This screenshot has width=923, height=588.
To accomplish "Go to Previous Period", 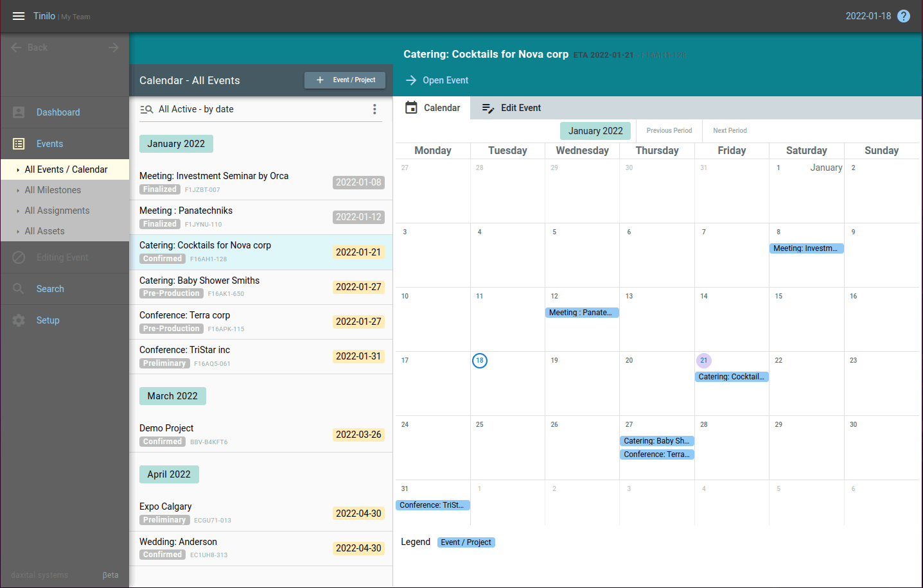I will [x=669, y=130].
